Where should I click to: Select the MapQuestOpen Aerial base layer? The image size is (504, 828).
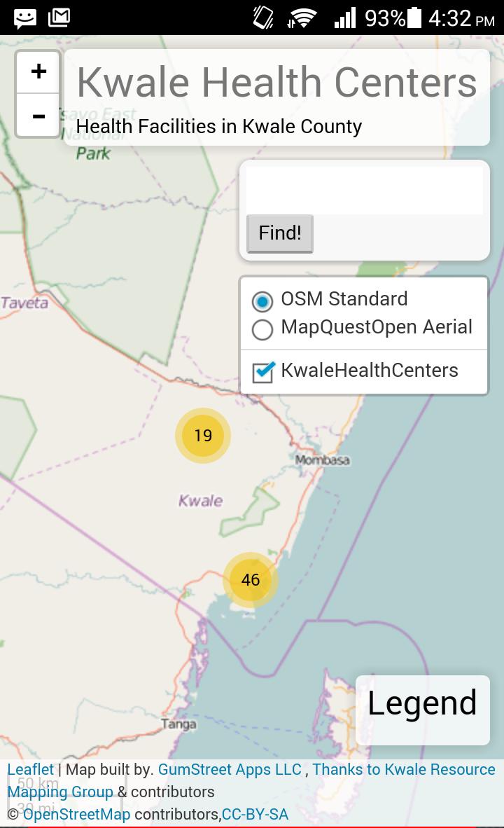[x=262, y=329]
